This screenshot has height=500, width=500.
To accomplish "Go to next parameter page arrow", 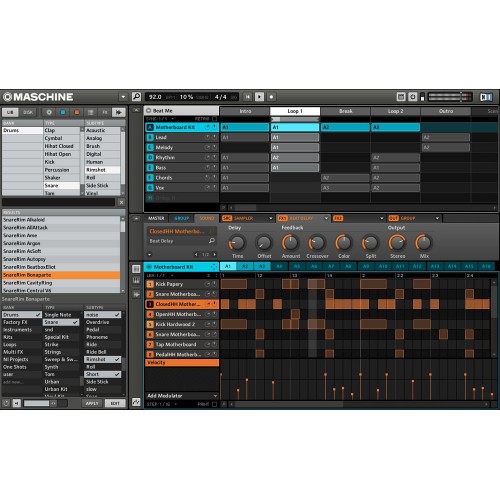I will tap(214, 255).
